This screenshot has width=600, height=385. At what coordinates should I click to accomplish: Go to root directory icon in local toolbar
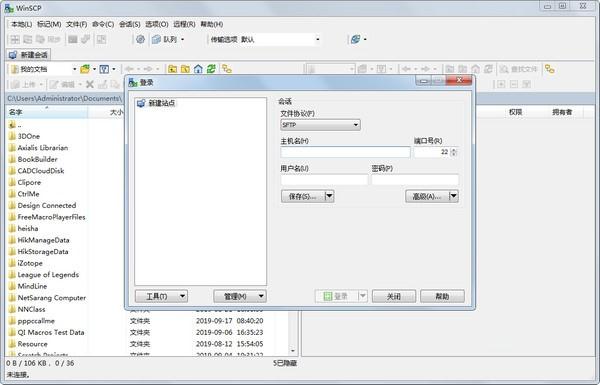(185, 69)
